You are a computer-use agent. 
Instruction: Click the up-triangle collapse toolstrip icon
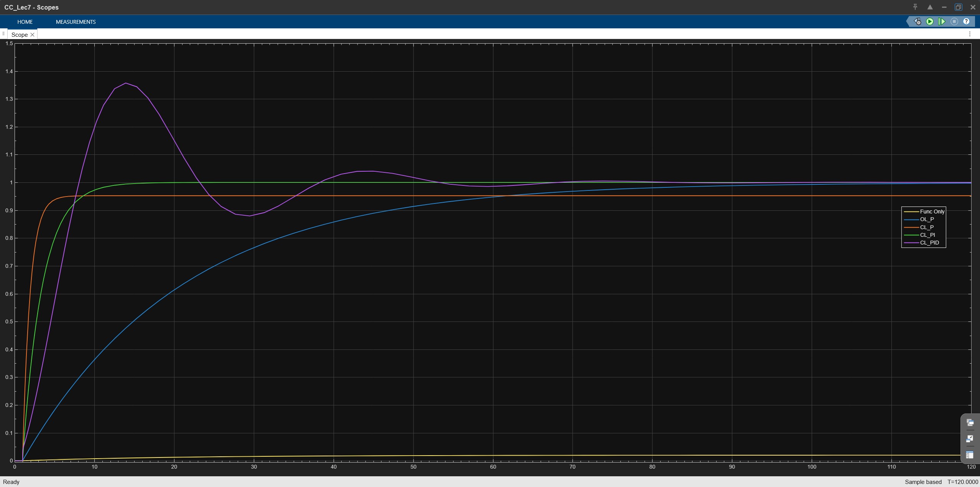930,7
